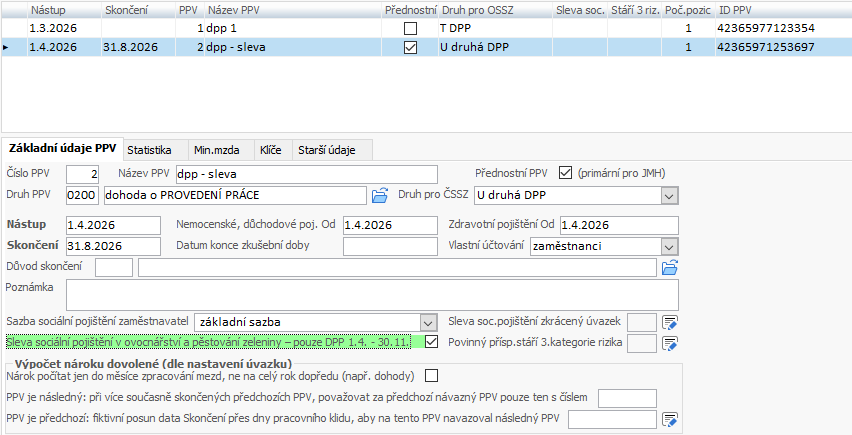
Task: Click edit icon next to Povinný přísp.stáří 3.kategorie rizika
Action: (670, 343)
